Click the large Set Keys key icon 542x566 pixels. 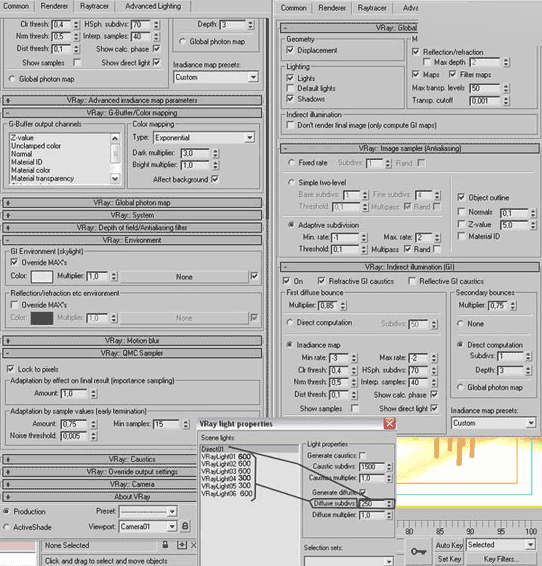pyautogui.click(x=419, y=552)
